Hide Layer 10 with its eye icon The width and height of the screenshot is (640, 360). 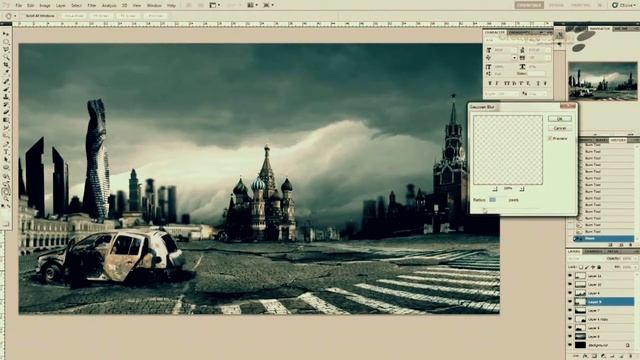(x=570, y=284)
